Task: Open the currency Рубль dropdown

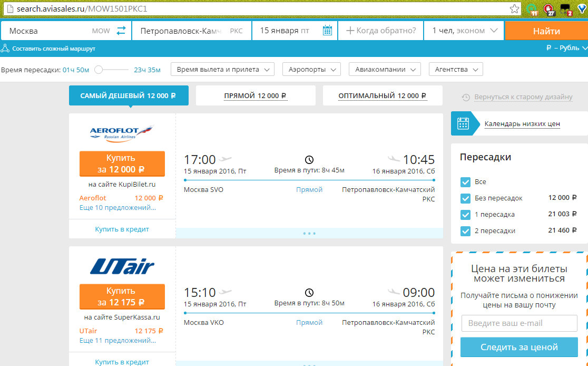Action: coord(567,48)
